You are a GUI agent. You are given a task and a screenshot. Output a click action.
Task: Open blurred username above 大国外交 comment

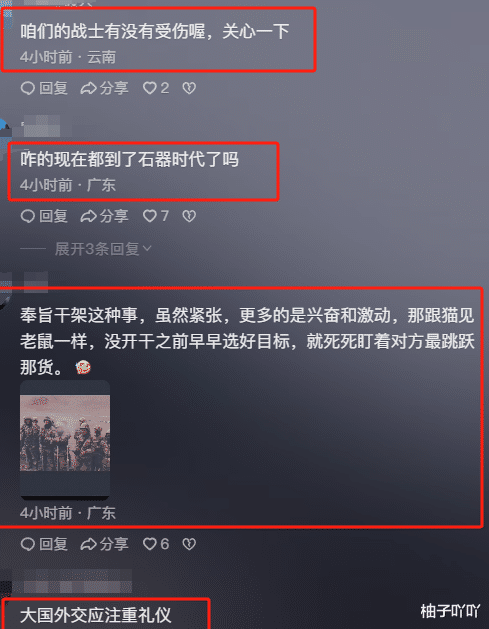(x=76, y=581)
